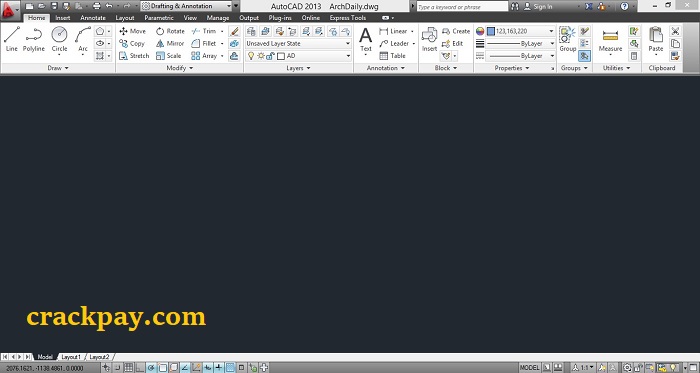Viewport: 700px width, 373px height.
Task: Toggle Object Snap in status bar
Action: [x=162, y=368]
